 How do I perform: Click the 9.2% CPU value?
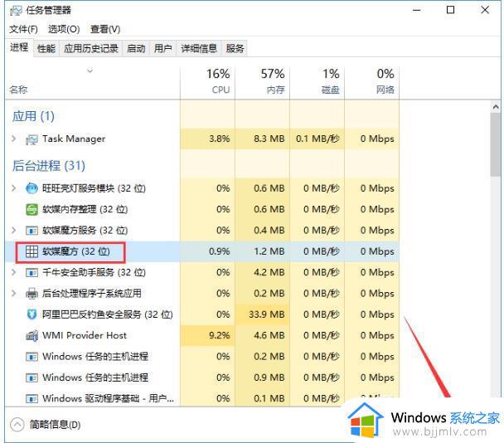(x=220, y=335)
